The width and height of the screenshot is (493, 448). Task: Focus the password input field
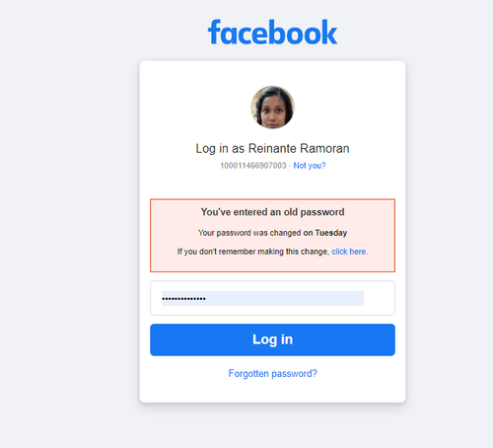click(x=272, y=298)
